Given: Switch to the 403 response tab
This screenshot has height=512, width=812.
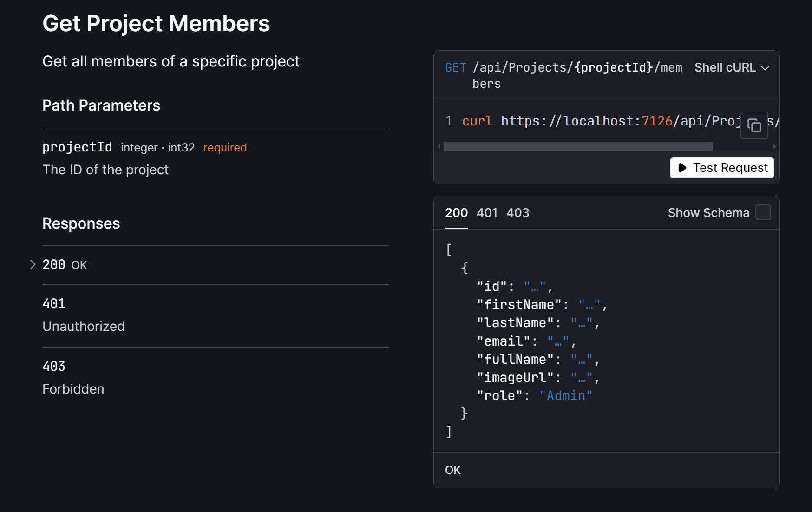Looking at the screenshot, I should 517,213.
